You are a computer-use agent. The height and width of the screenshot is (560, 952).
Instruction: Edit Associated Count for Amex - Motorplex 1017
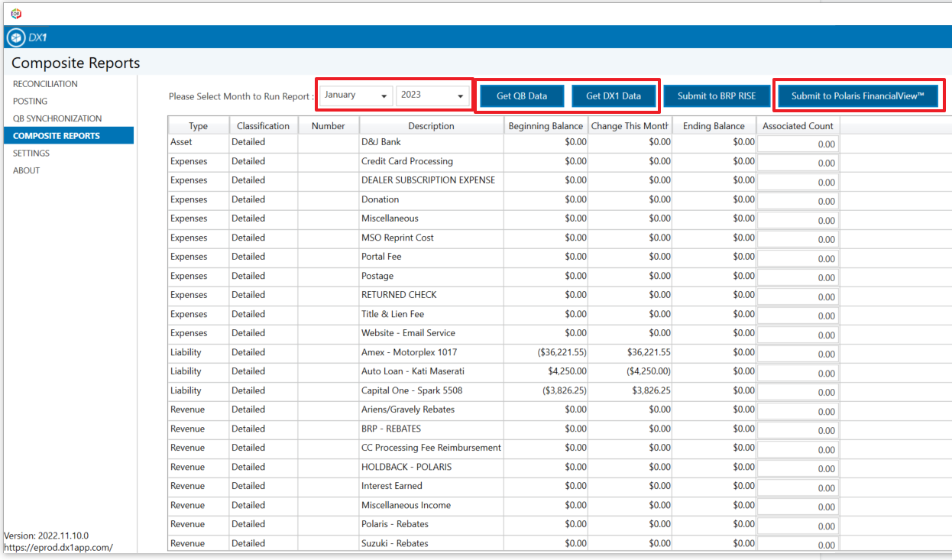point(798,354)
